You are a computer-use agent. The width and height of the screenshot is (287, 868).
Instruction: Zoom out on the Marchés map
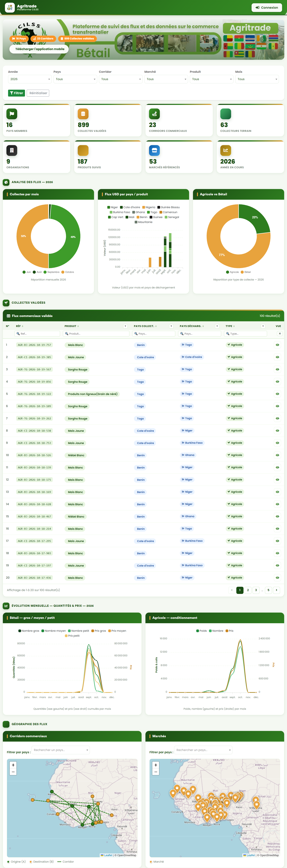(x=156, y=772)
